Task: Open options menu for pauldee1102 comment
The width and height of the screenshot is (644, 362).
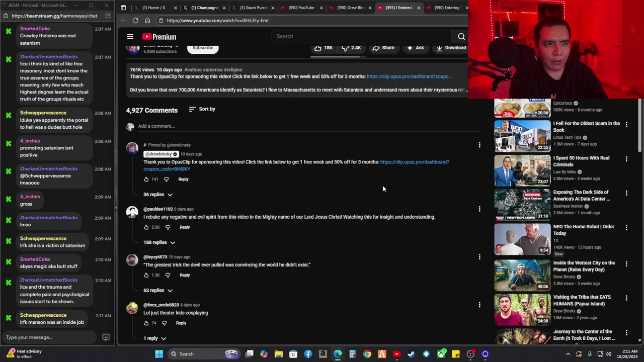Action: point(479,209)
